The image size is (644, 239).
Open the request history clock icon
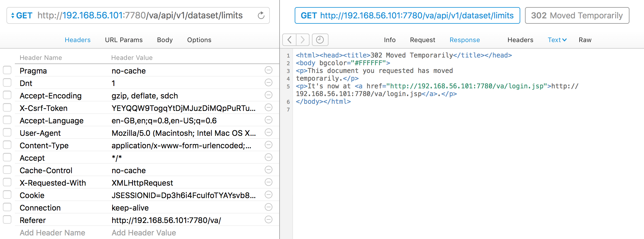(x=320, y=40)
